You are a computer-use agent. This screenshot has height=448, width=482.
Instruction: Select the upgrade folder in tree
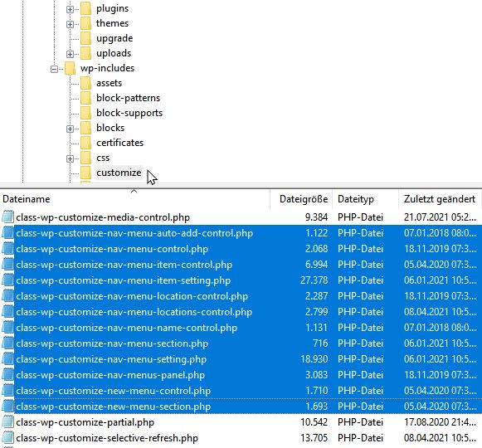(x=114, y=38)
